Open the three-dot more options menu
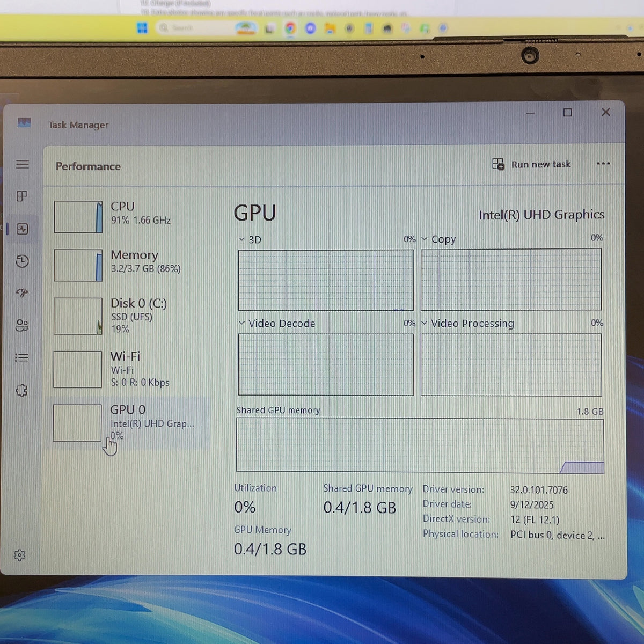 click(x=603, y=164)
